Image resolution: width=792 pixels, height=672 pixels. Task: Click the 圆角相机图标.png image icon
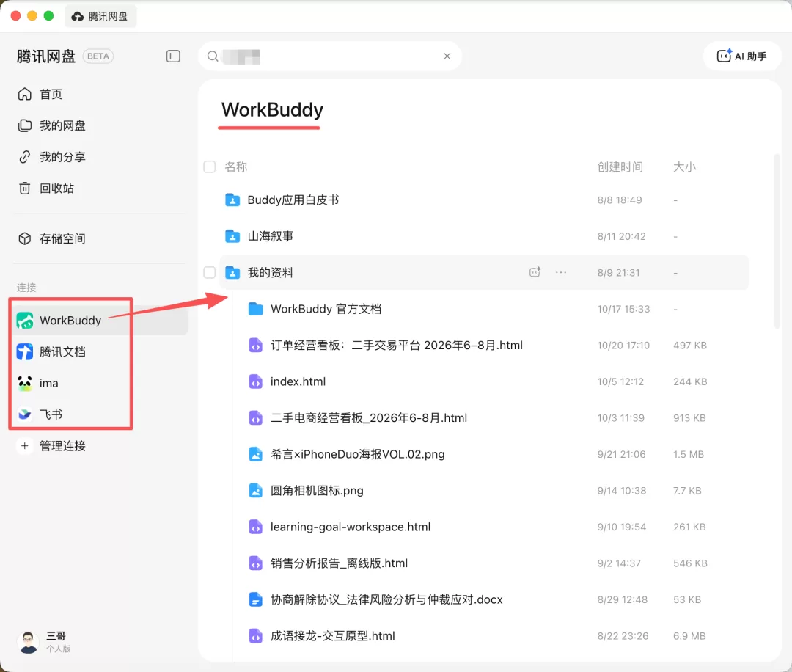point(256,491)
